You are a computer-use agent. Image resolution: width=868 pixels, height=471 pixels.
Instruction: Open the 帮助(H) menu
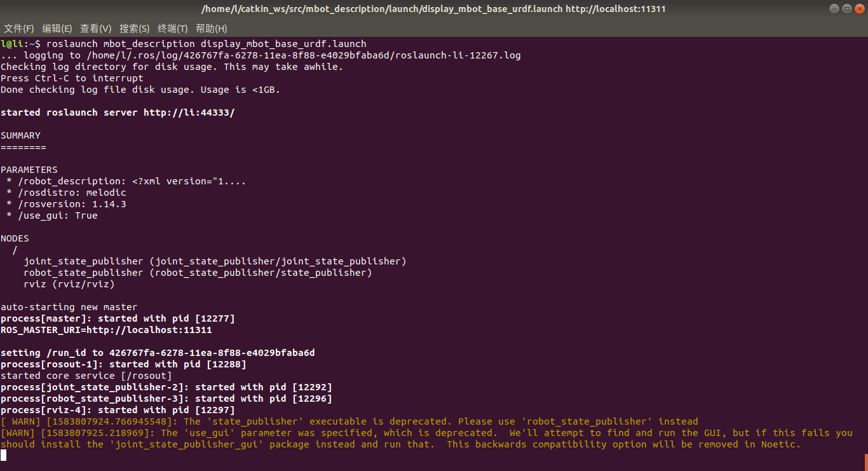(210, 28)
